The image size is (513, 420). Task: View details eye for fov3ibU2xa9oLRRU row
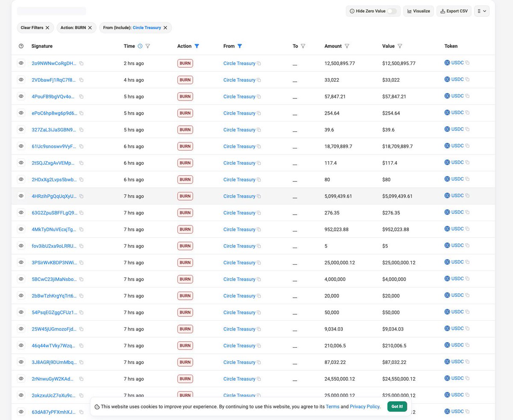21,245
